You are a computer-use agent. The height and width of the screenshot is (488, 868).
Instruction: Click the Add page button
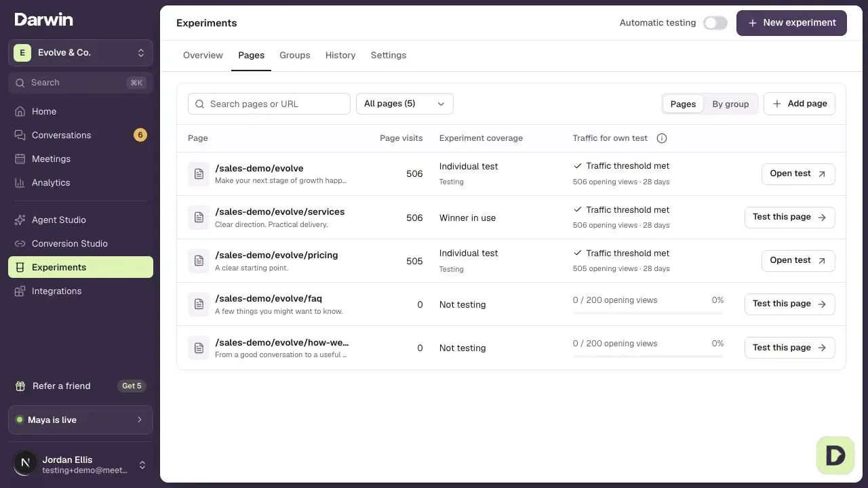[x=800, y=104]
